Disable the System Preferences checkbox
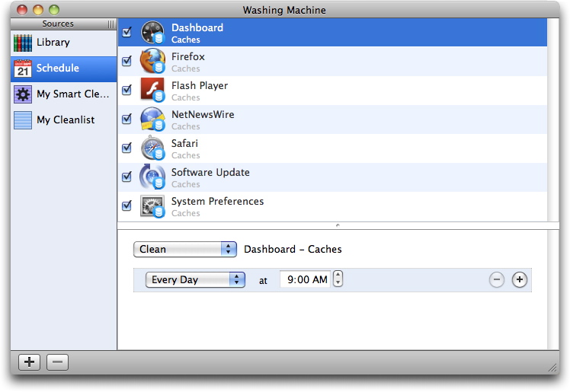This screenshot has height=392, width=570. point(126,206)
